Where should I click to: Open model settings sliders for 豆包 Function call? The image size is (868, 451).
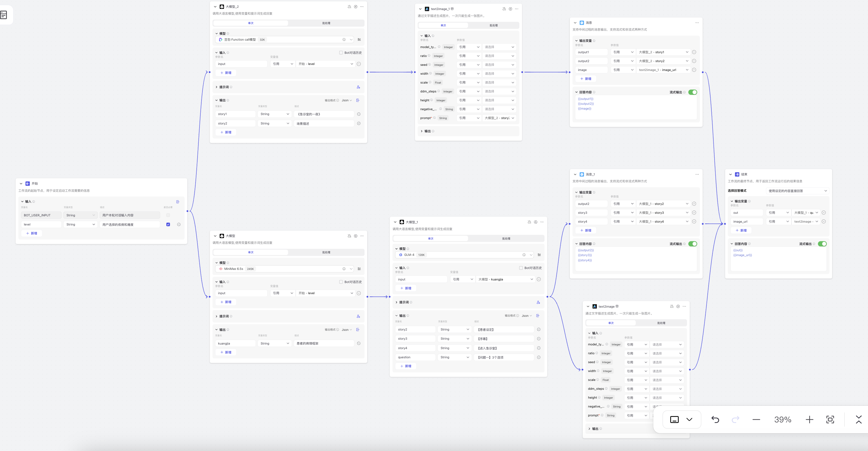[x=359, y=40]
